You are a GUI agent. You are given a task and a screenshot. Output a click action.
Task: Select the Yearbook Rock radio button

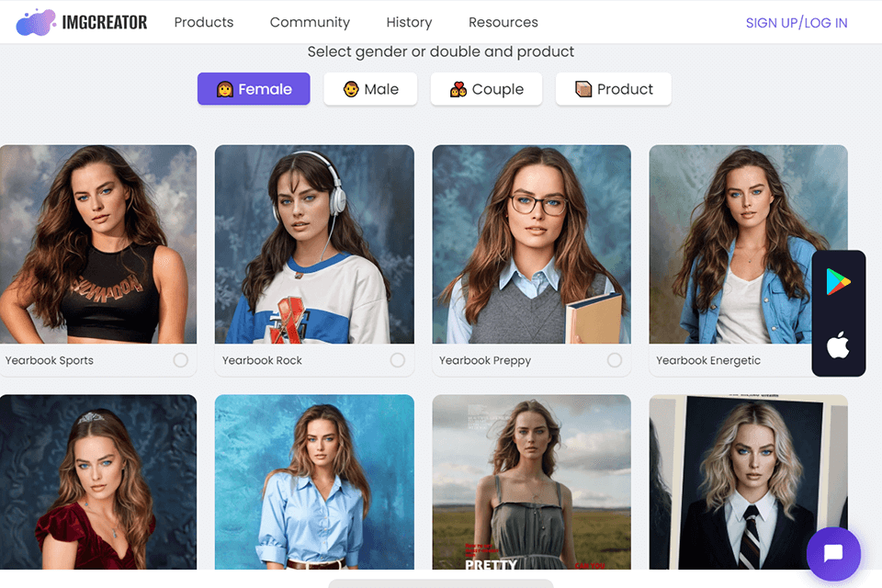[x=398, y=360]
